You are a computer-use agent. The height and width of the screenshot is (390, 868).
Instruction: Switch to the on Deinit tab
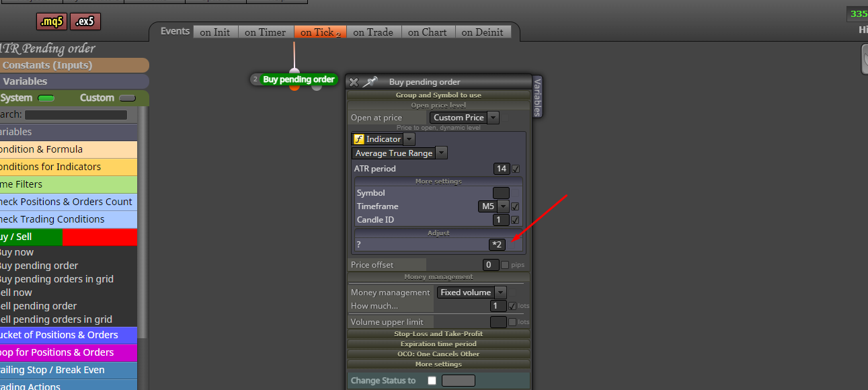coord(482,32)
